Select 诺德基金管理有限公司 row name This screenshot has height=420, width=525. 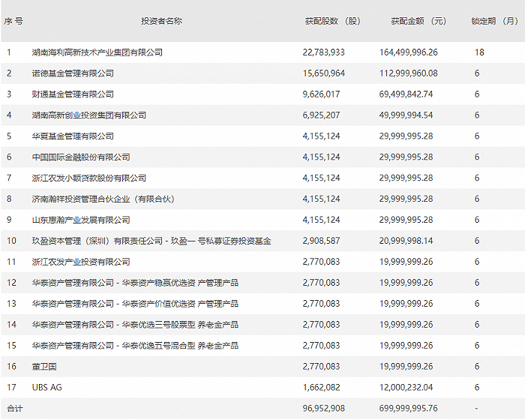[x=73, y=73]
